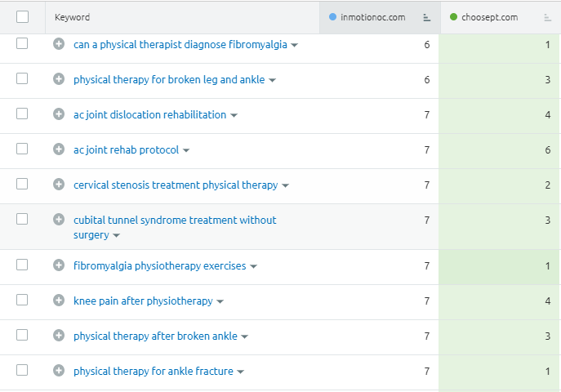Open 'physical therapy for ankle fracture' keyword link
Screen dimensions: 561x392
154,371
